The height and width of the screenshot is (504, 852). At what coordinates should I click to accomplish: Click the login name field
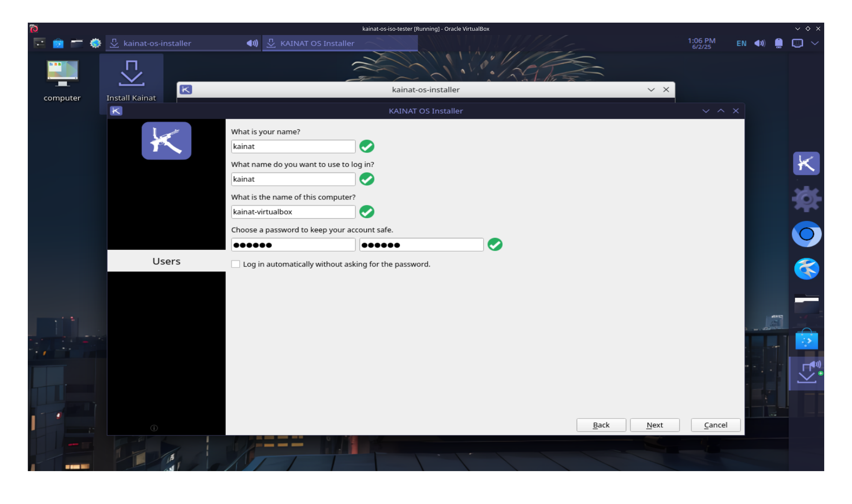coord(293,179)
